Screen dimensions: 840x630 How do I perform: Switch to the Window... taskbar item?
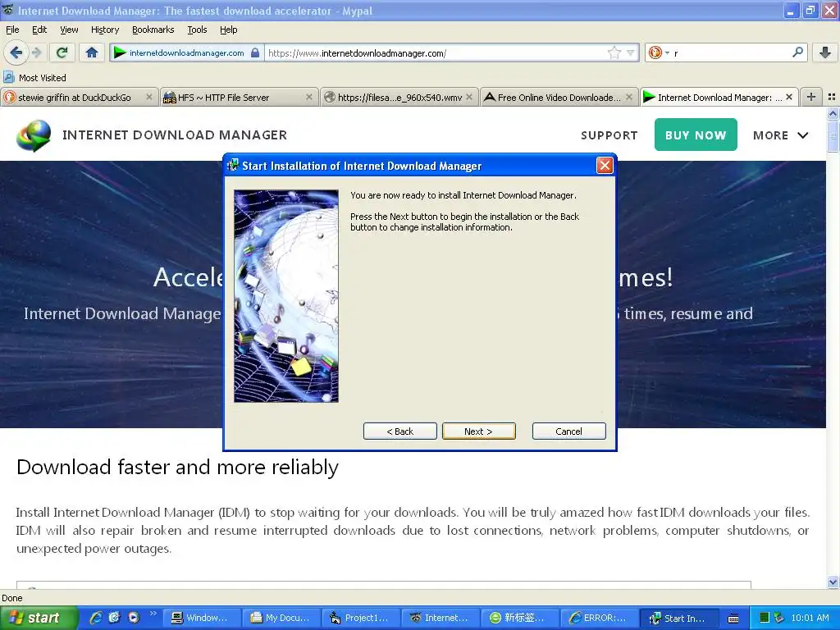(x=200, y=619)
